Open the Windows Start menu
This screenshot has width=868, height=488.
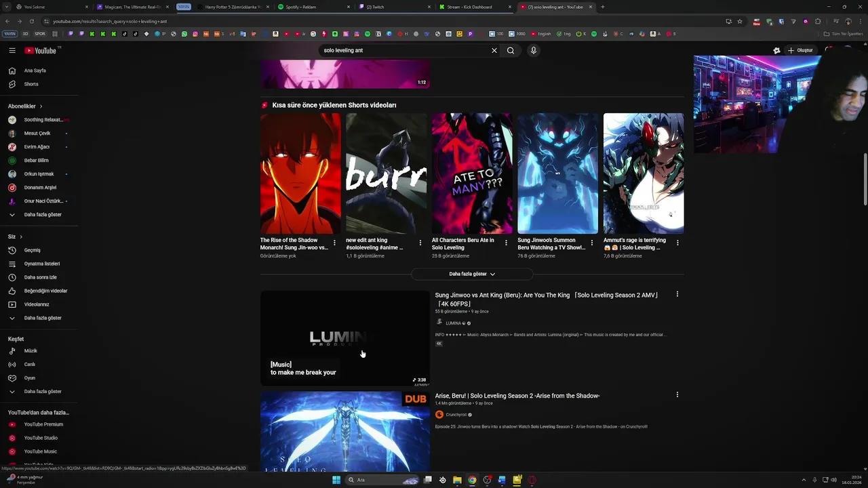[336, 480]
